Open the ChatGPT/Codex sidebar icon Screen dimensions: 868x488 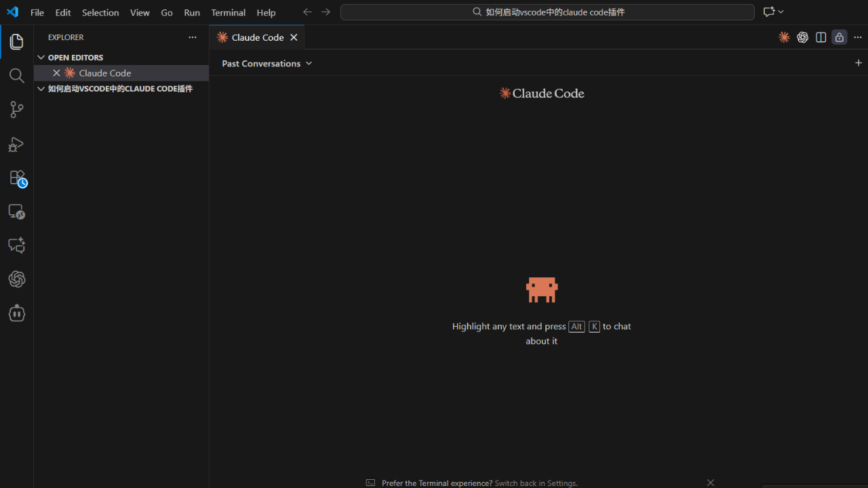17,279
